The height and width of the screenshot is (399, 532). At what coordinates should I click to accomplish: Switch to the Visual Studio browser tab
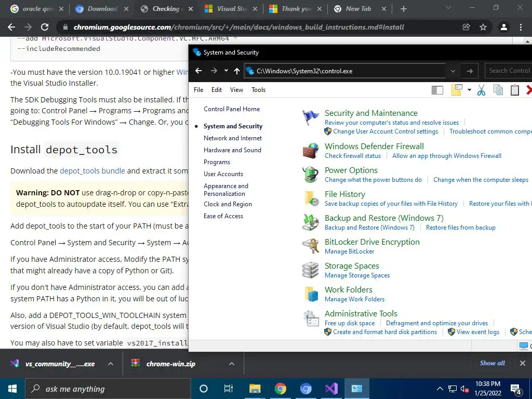pos(231,9)
